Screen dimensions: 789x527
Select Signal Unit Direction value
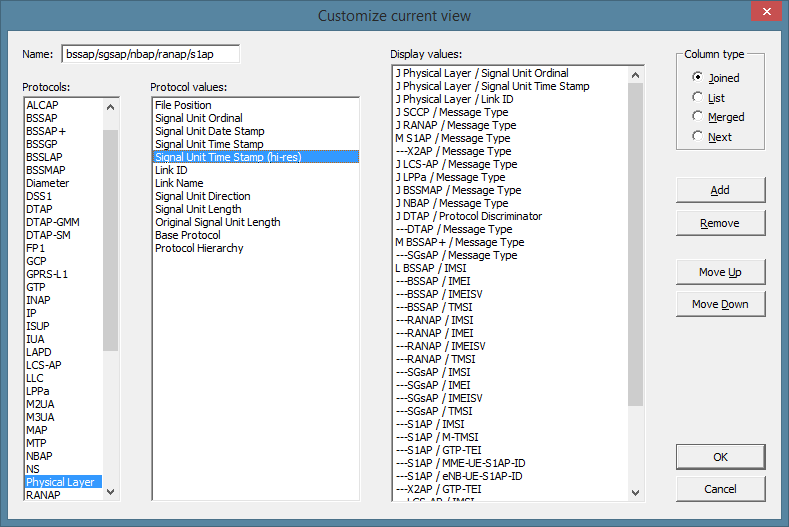(x=256, y=196)
